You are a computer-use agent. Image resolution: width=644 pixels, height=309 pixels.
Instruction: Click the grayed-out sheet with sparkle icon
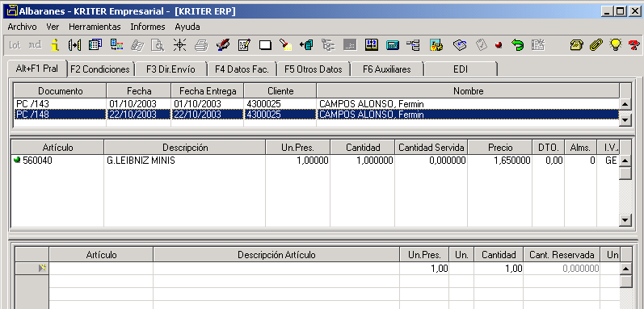[x=537, y=44]
